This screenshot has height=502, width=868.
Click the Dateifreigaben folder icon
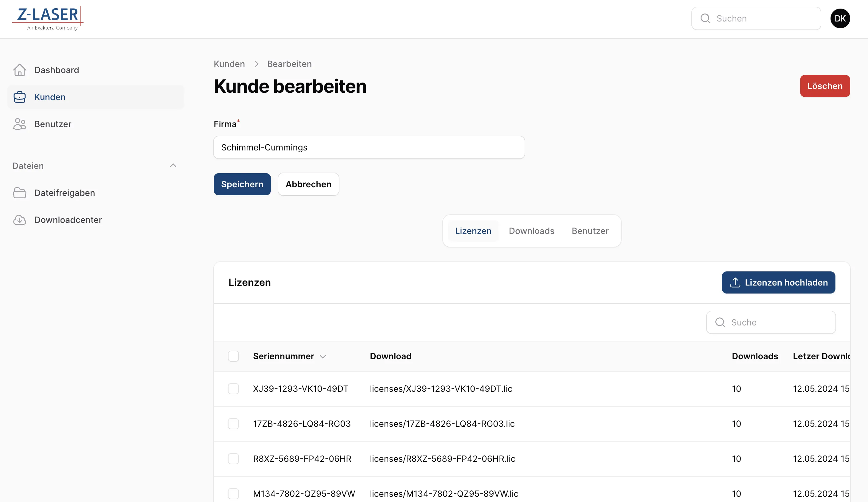pyautogui.click(x=20, y=193)
